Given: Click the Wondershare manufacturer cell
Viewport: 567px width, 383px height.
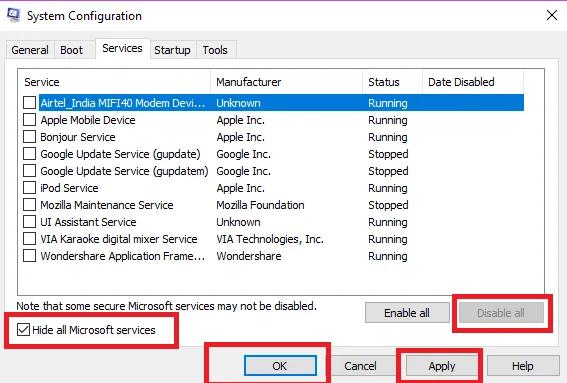Looking at the screenshot, I should tap(249, 256).
